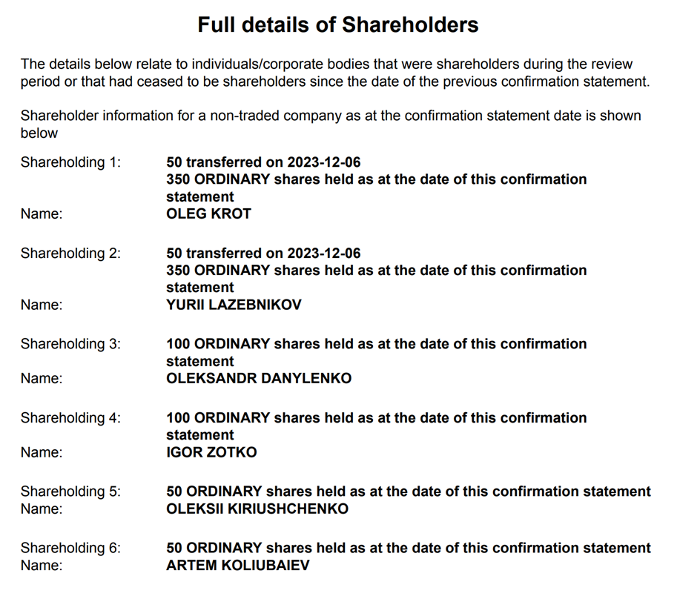Viewport: 700px width, 599px height.
Task: Click the "Shareholding 1:" label
Action: coord(70,162)
